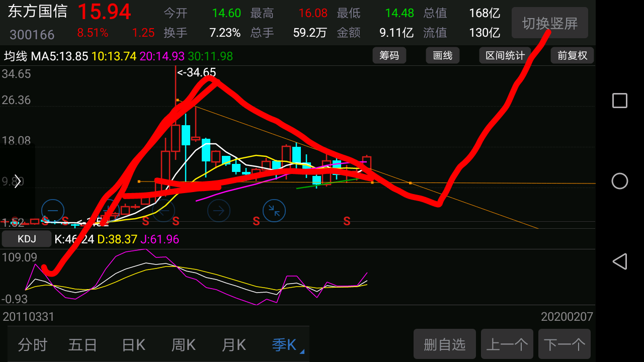Tap yellow MA 10:13.74 legend
The image size is (644, 362).
tap(114, 56)
